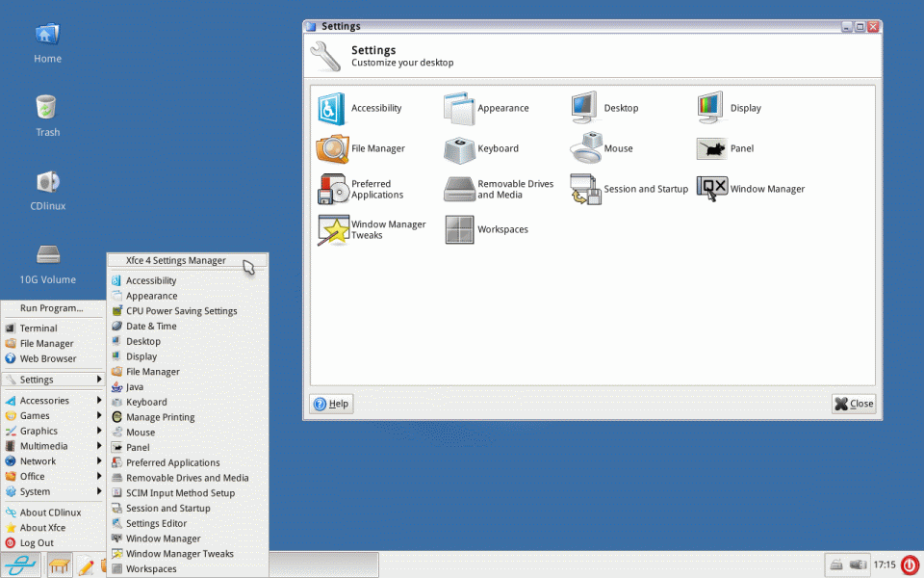The height and width of the screenshot is (578, 924).
Task: Select Panel in the Settings submenu
Action: (188, 448)
